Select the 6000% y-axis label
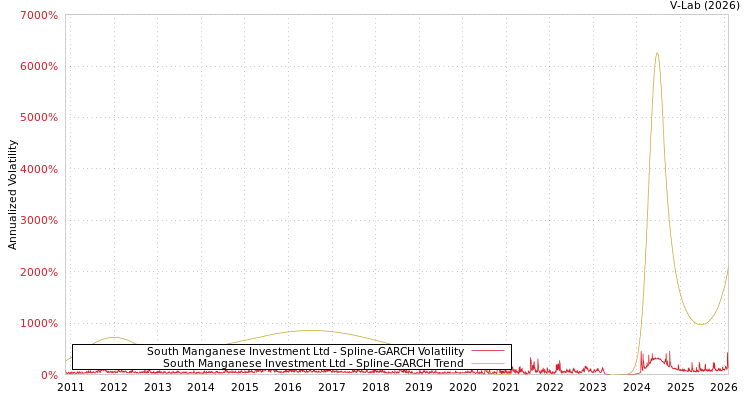The height and width of the screenshot is (400, 750). coord(39,67)
